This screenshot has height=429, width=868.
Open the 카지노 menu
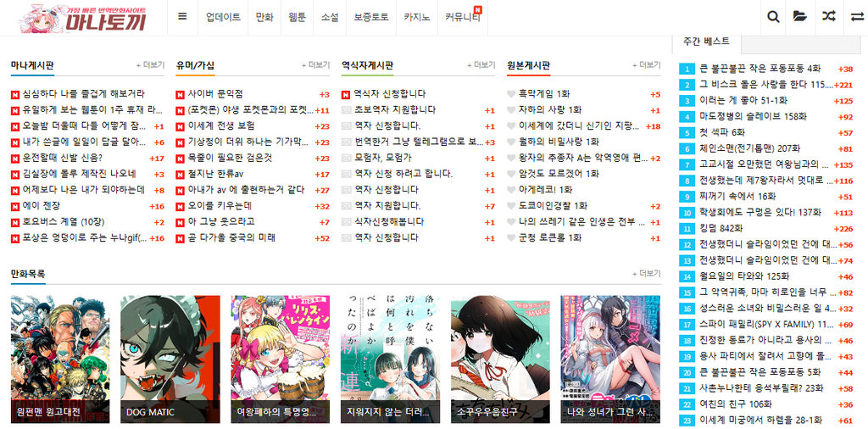point(417,17)
